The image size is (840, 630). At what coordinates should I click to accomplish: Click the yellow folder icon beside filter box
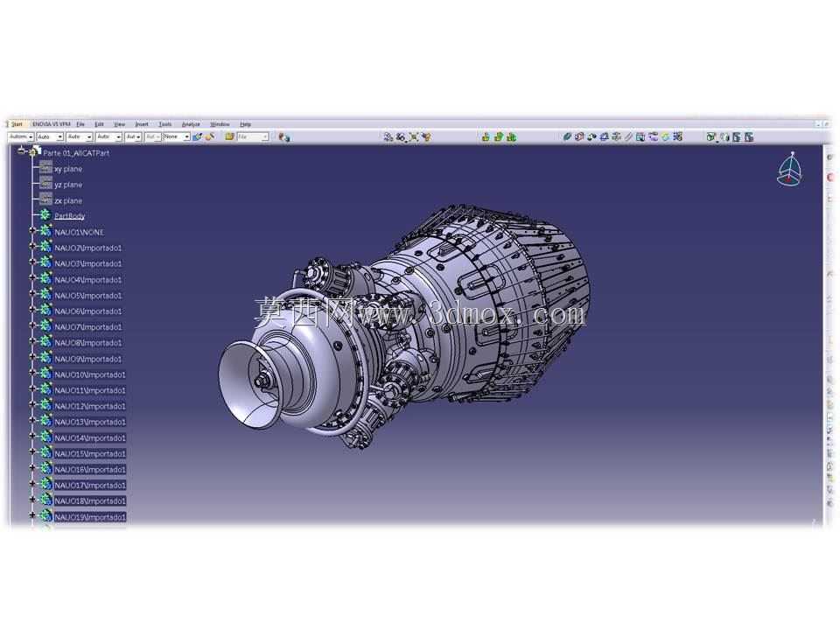[230, 137]
